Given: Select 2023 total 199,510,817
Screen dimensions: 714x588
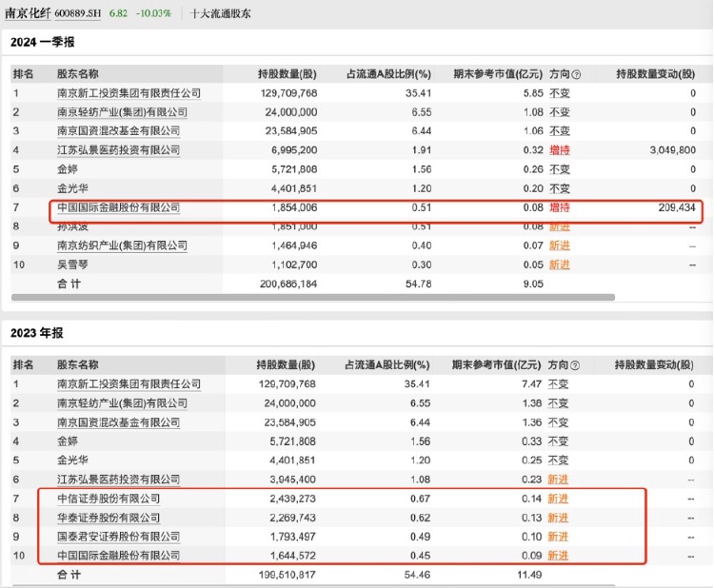Looking at the screenshot, I should pos(287,575).
